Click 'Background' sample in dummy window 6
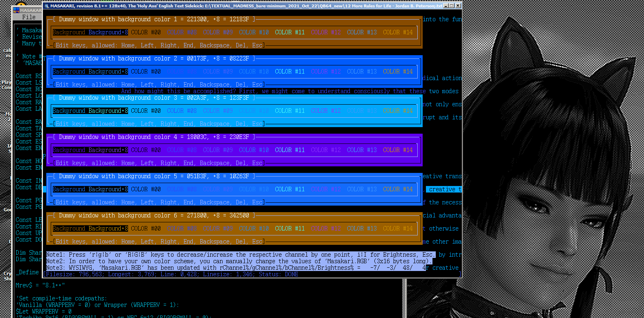This screenshot has width=644, height=318. click(69, 228)
